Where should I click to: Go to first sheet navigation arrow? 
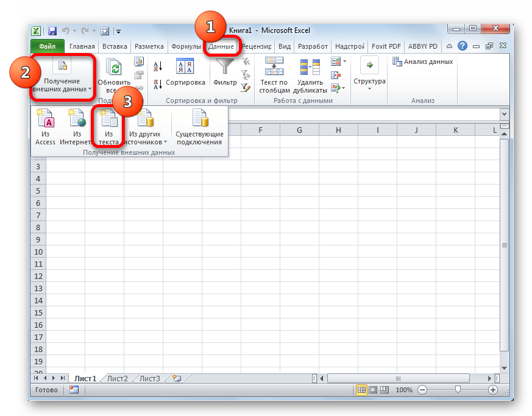pyautogui.click(x=36, y=378)
